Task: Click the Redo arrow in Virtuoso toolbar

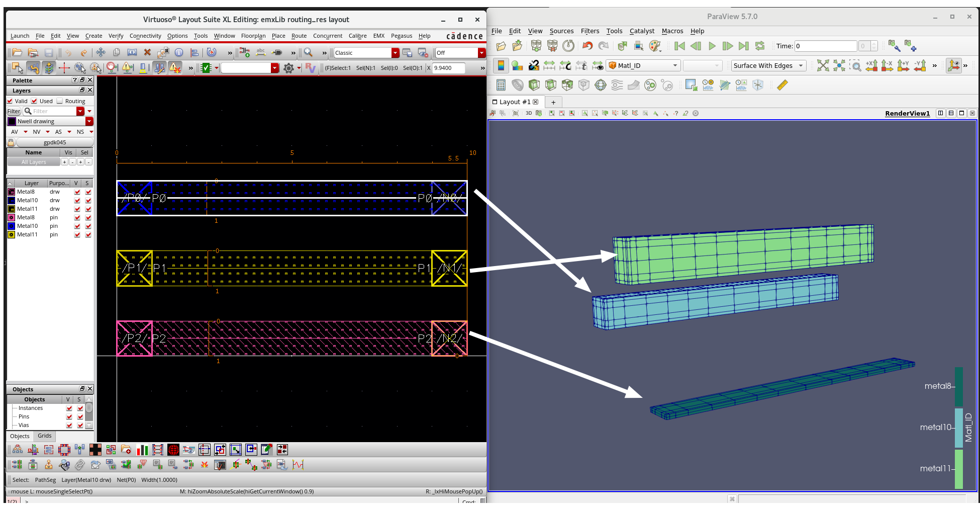Action: (84, 52)
